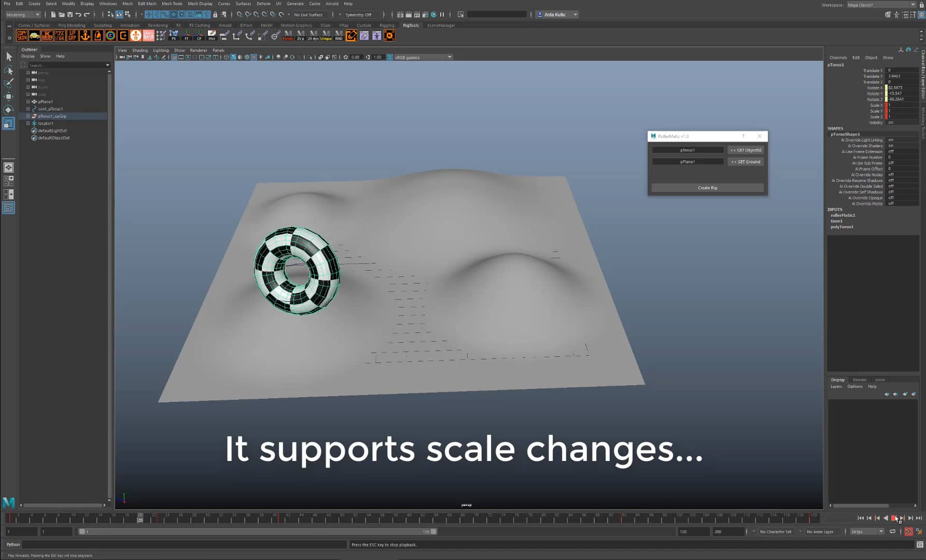Click the Hist pencil shelf icon
This screenshot has width=926, height=560.
212,35
